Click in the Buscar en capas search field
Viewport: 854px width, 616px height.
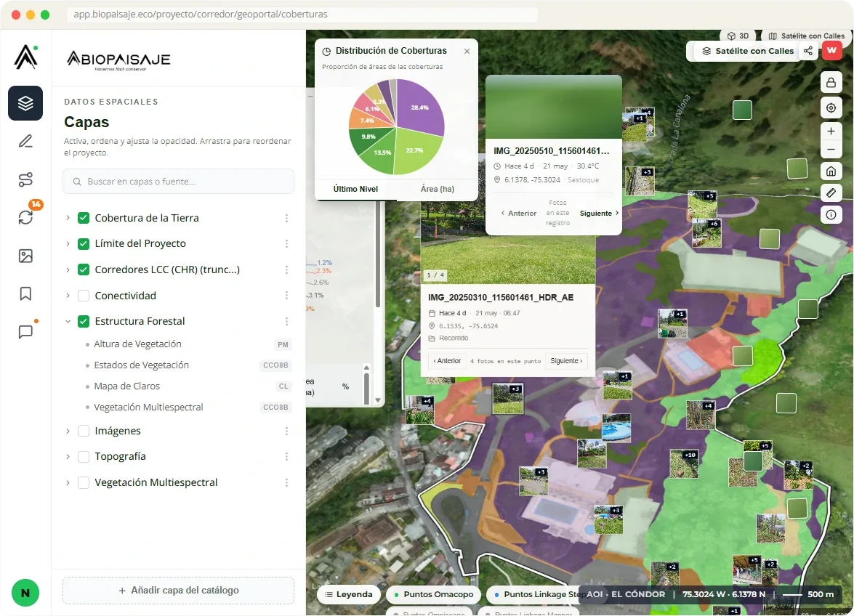[179, 182]
